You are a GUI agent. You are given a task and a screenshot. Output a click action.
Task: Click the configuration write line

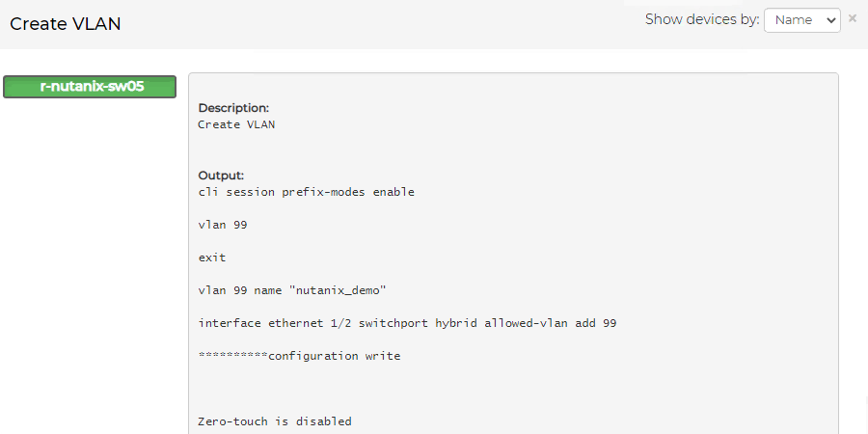click(334, 356)
